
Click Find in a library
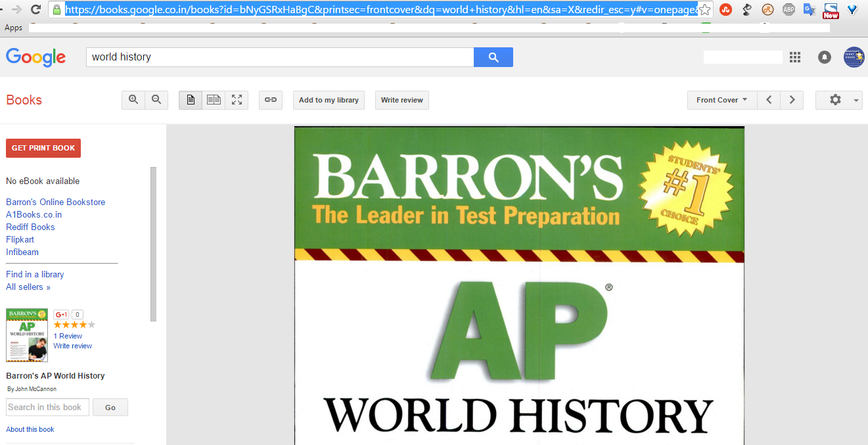35,274
